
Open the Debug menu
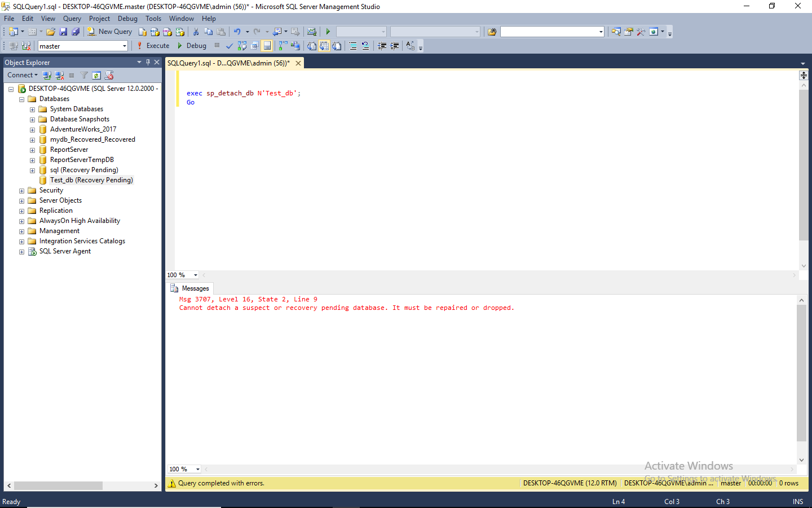pos(127,19)
